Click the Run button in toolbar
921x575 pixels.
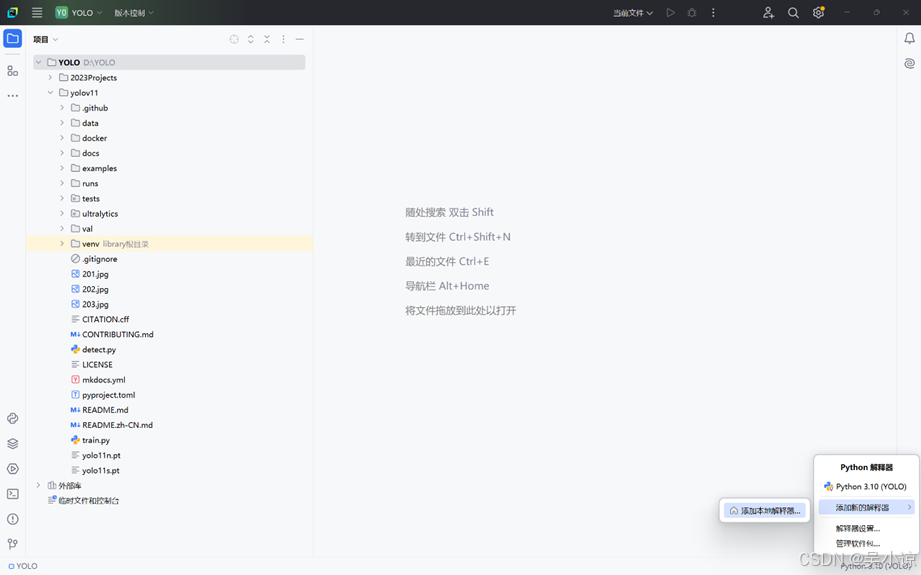670,12
